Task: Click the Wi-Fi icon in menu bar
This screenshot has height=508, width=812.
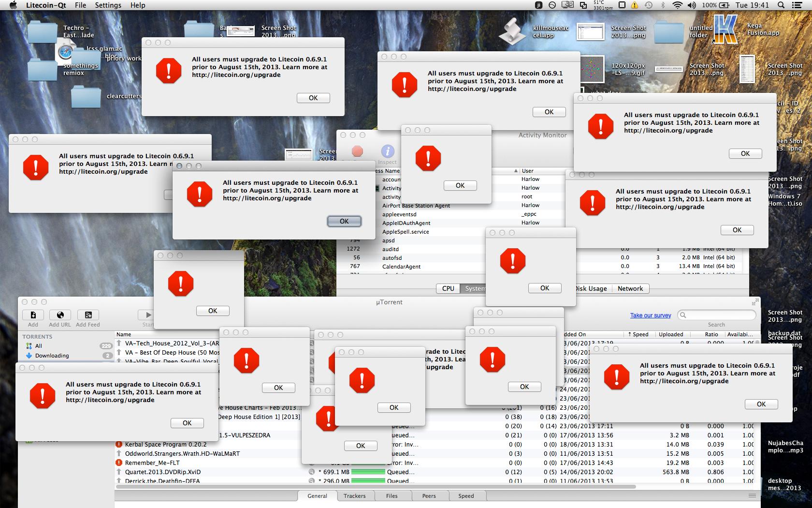Action: click(x=677, y=5)
